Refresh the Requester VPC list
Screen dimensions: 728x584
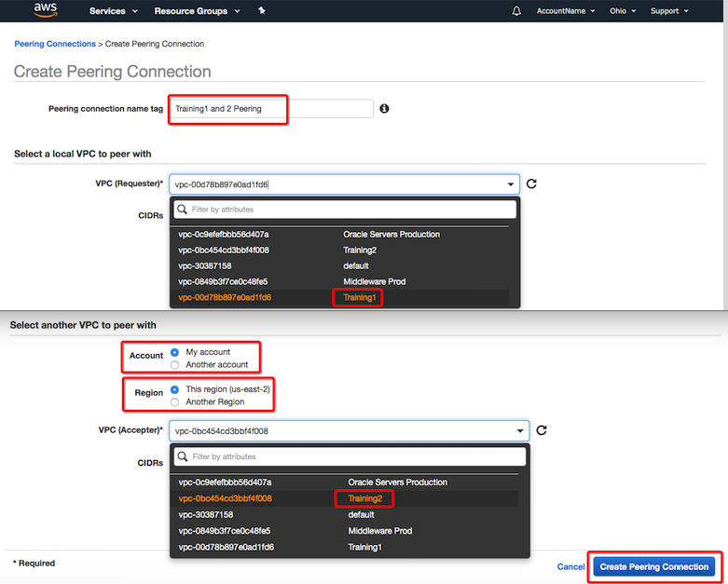coord(531,184)
